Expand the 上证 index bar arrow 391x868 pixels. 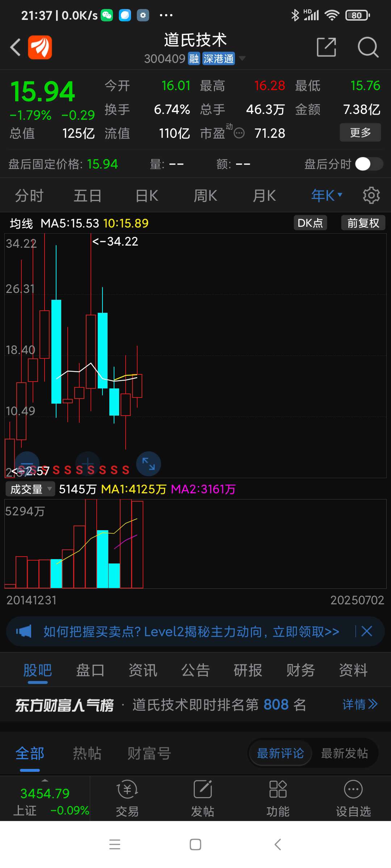45,780
